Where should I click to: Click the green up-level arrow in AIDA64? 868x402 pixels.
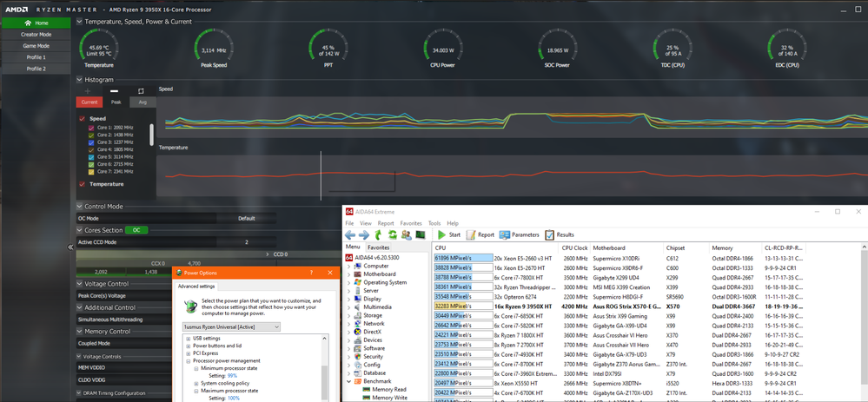tap(378, 234)
